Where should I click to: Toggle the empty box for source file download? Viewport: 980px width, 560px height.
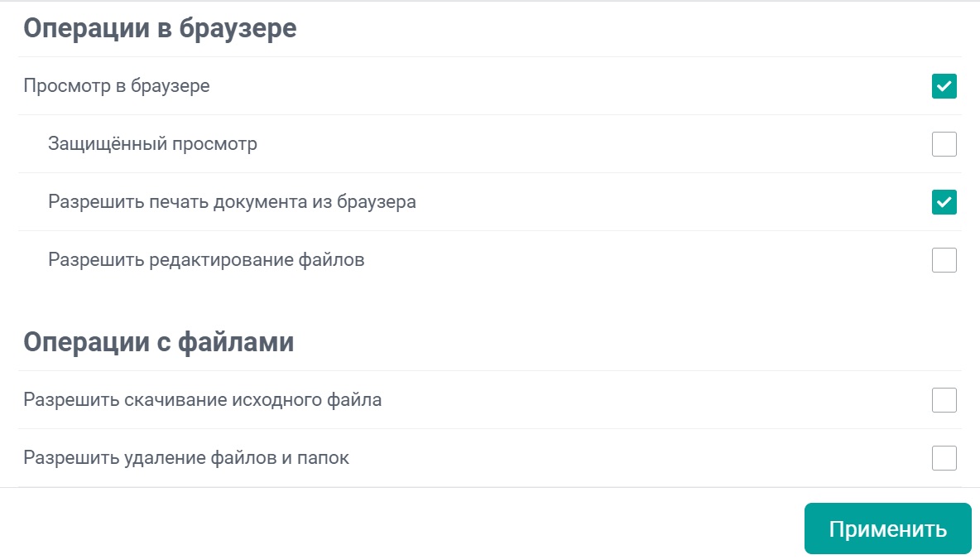click(x=944, y=400)
